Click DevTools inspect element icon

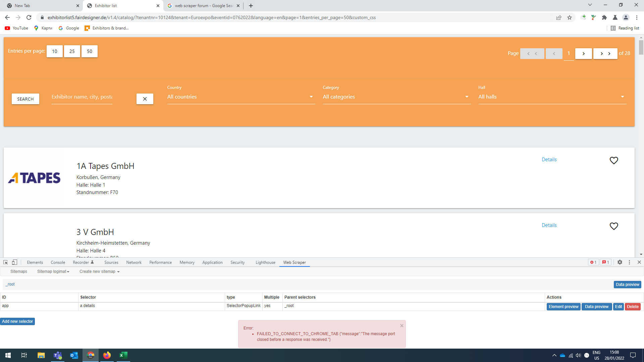(x=5, y=262)
